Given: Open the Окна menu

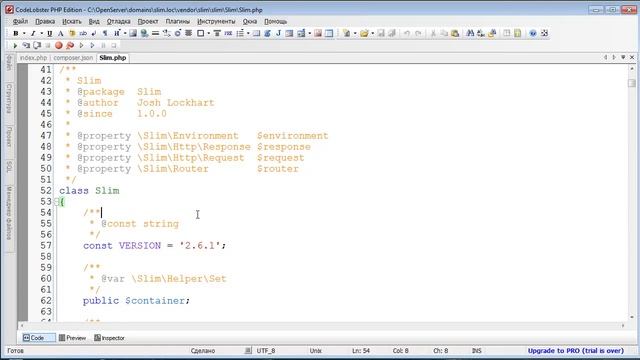Looking at the screenshot, I should tap(250, 21).
